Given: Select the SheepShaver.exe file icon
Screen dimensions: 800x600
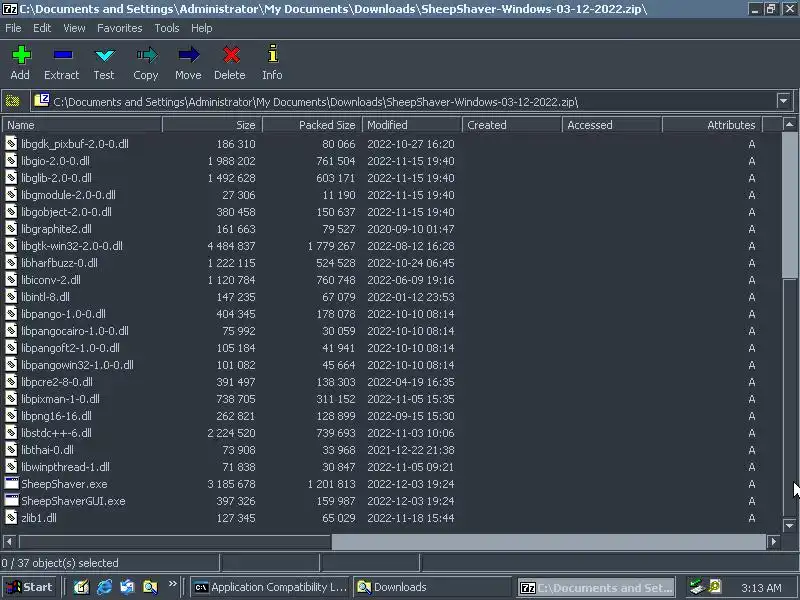Looking at the screenshot, I should click(12, 483).
